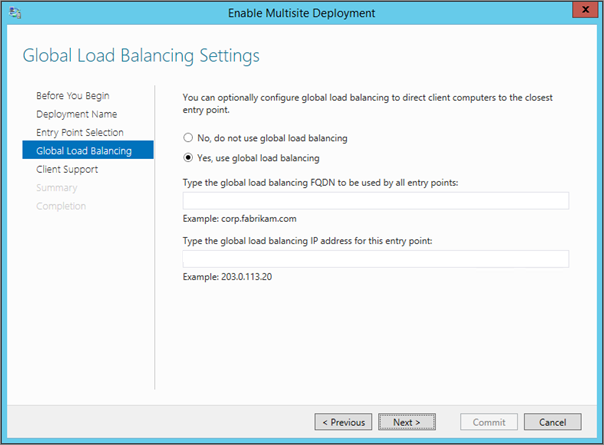Click the optional load balancing description paragraph

pyautogui.click(x=367, y=104)
